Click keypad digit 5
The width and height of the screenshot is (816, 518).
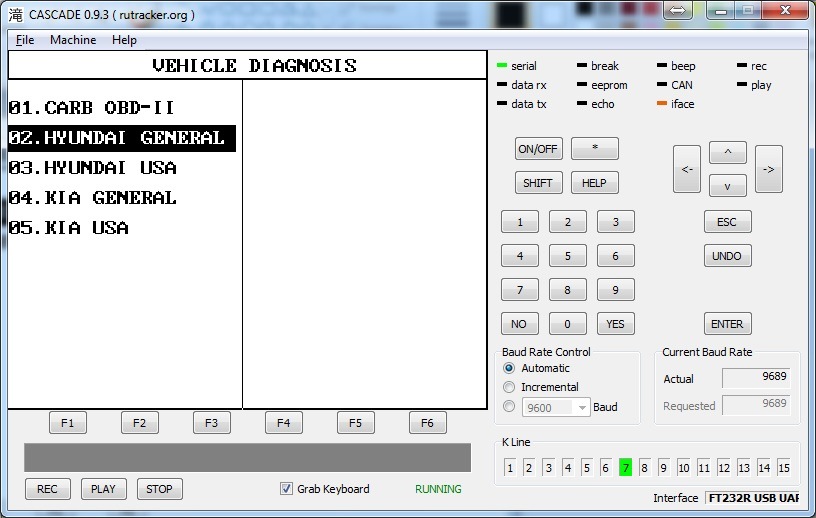tap(568, 256)
